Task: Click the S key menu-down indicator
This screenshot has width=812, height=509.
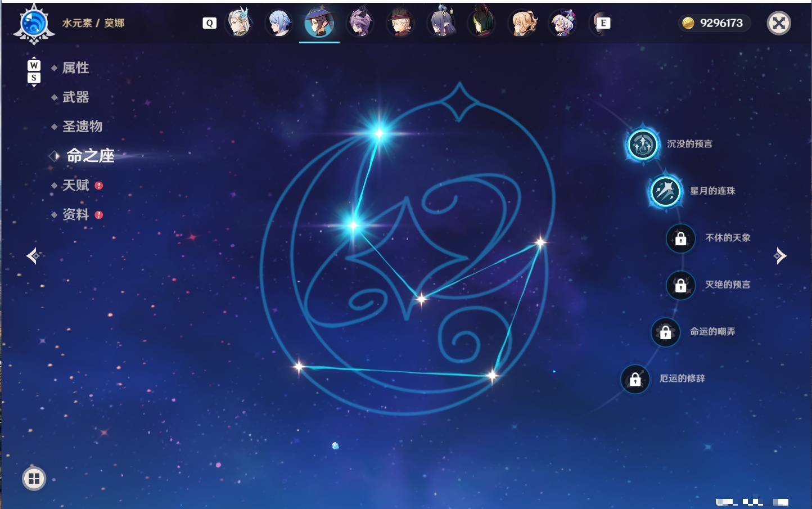Action: coord(34,78)
